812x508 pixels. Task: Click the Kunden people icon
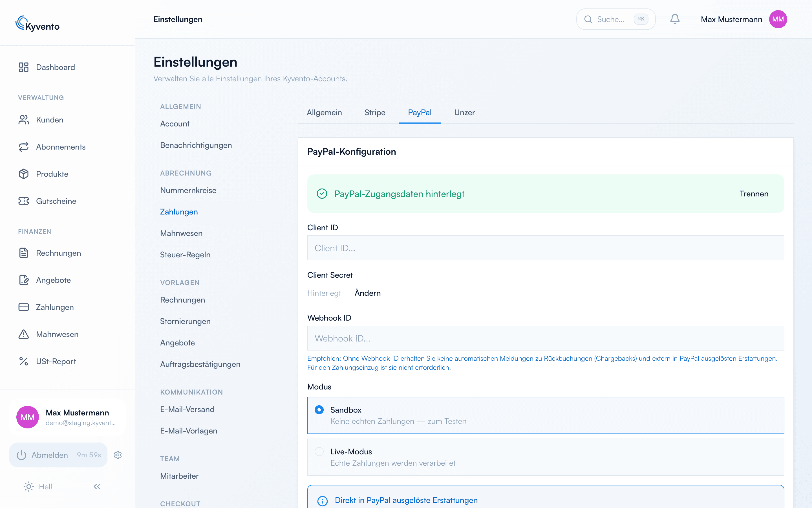(23, 120)
